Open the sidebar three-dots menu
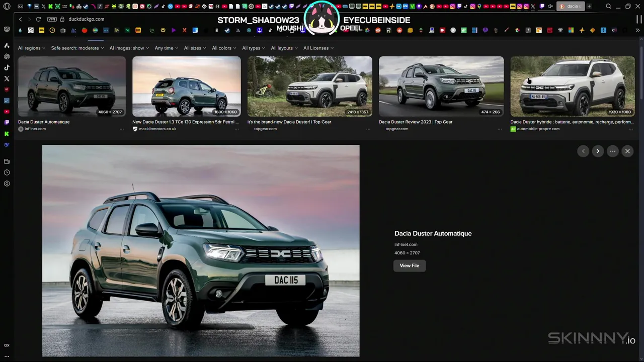The width and height of the screenshot is (644, 362). [7, 356]
